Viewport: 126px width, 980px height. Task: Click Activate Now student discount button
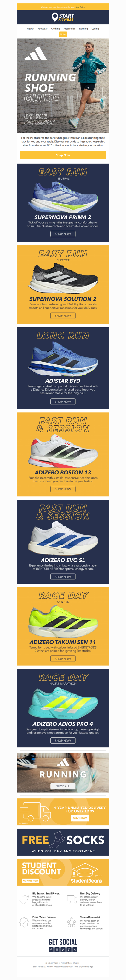30,881
